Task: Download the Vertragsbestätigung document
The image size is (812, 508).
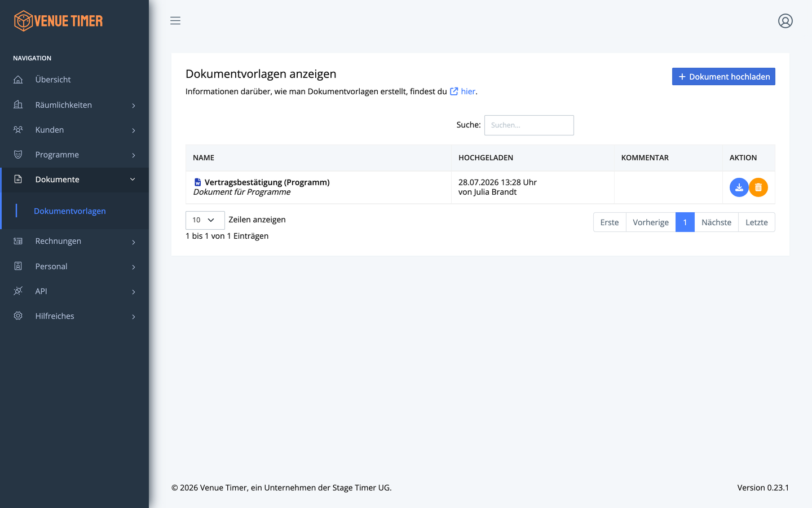Action: (x=739, y=187)
